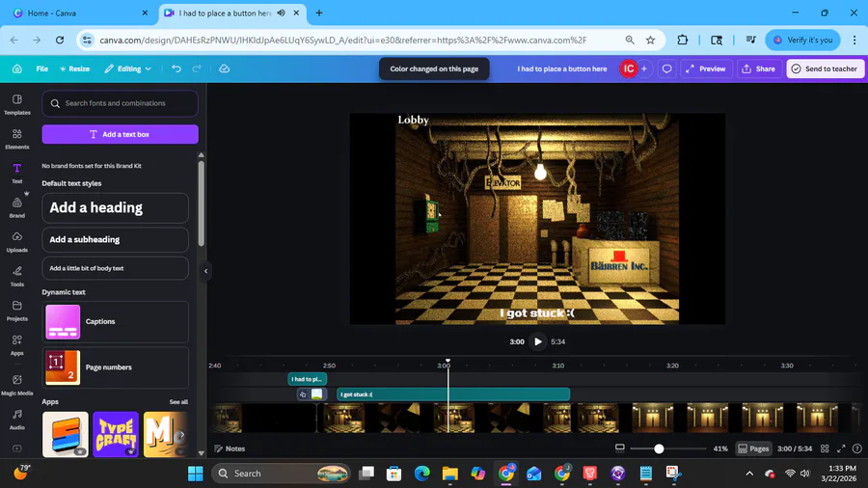The height and width of the screenshot is (488, 868).
Task: Click the taskbar Search box
Action: click(x=282, y=474)
